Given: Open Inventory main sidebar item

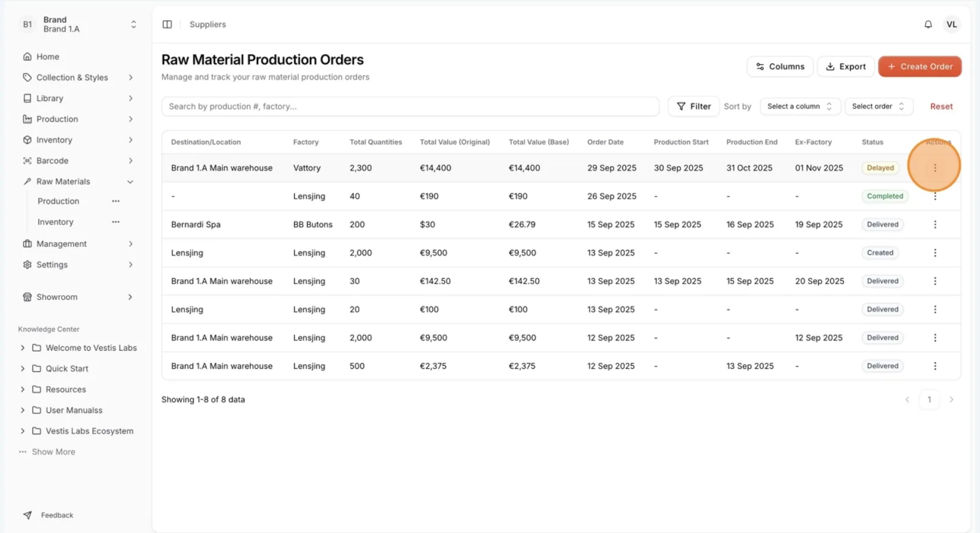Looking at the screenshot, I should [x=79, y=140].
